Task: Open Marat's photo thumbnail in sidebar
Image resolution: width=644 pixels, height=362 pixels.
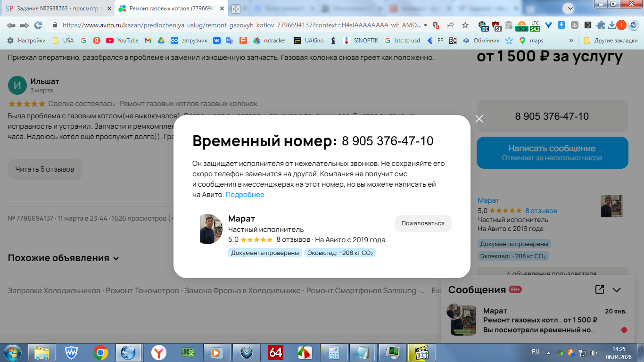Action: 611,206
